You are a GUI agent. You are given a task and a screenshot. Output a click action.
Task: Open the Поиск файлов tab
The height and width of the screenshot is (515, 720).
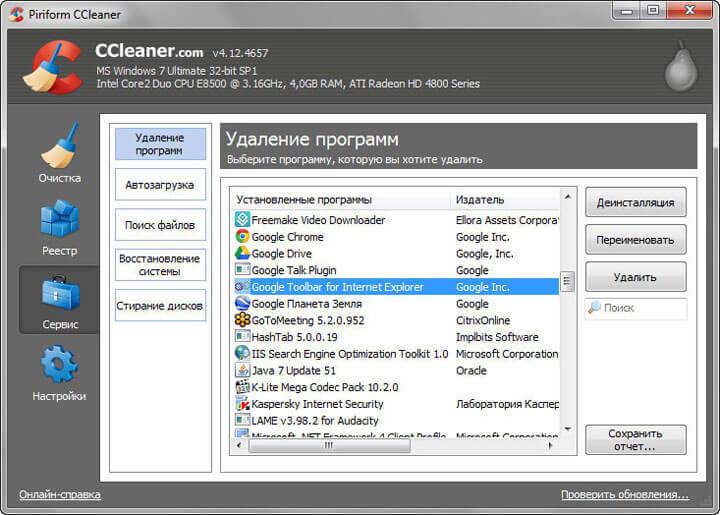[160, 225]
